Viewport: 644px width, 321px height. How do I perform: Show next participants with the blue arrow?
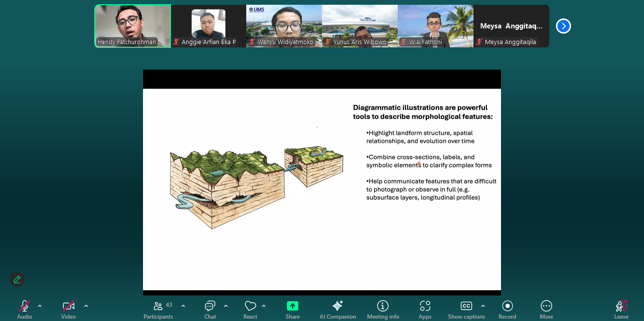[x=563, y=26]
